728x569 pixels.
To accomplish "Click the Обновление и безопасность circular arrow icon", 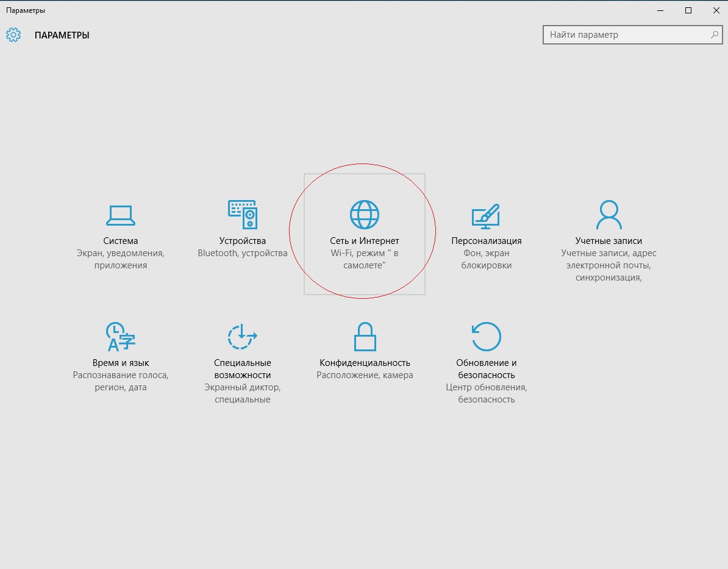I will click(486, 337).
